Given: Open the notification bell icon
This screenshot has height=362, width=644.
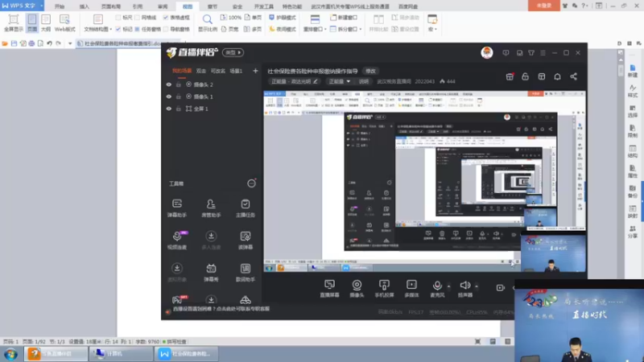Looking at the screenshot, I should (x=557, y=76).
